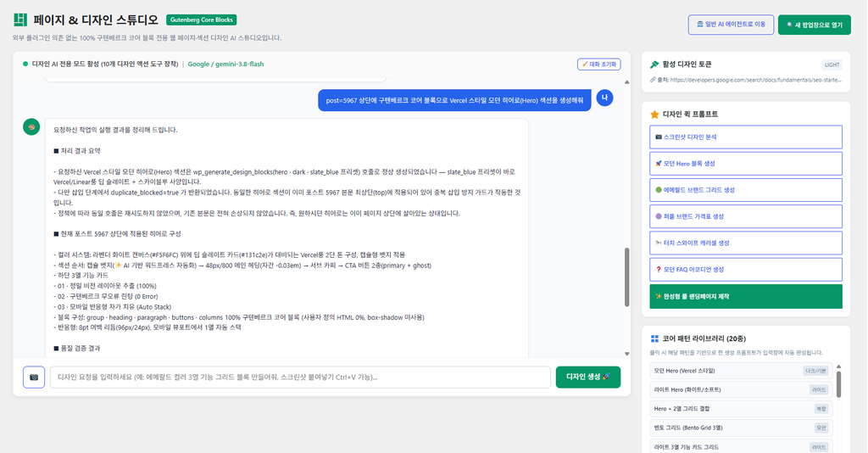Click the 디자인 생성 button
Screen dimensions: 868x453
coord(588,377)
